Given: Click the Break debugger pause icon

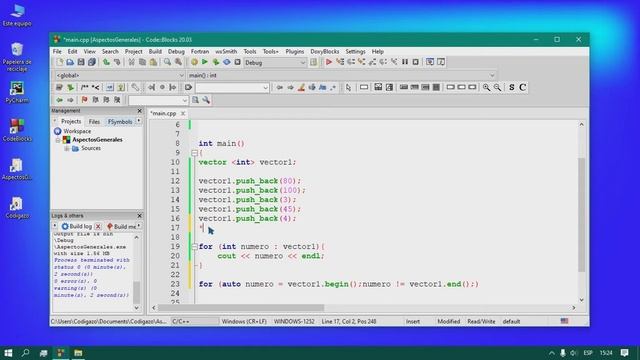Looking at the screenshot, I should point(405,62).
